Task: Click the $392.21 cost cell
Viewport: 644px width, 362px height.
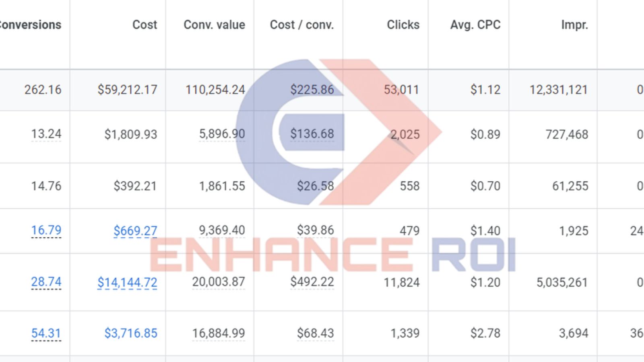Action: 135,186
